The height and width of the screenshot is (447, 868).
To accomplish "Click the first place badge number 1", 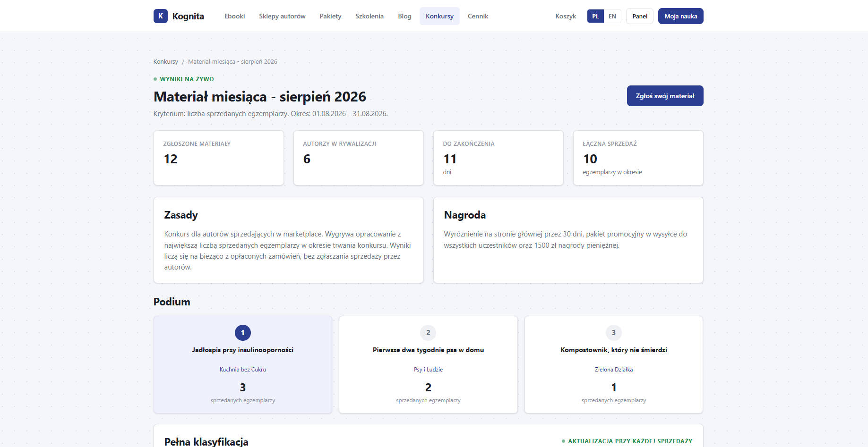I will (x=243, y=333).
